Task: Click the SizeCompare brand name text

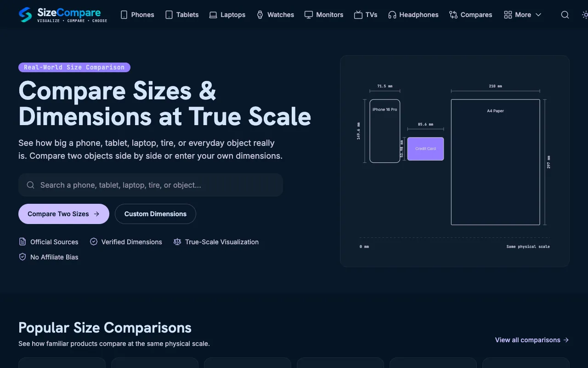Action: coord(69,12)
